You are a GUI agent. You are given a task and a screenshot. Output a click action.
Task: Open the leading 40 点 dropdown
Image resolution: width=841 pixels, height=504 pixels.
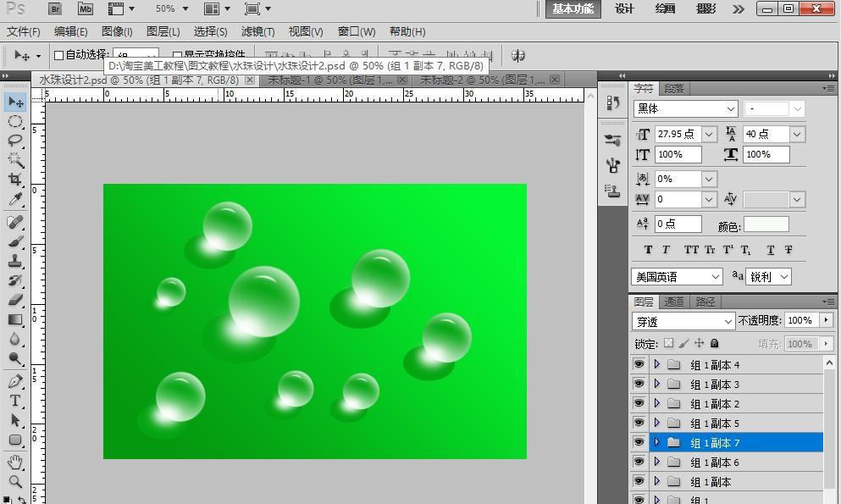[x=797, y=134]
